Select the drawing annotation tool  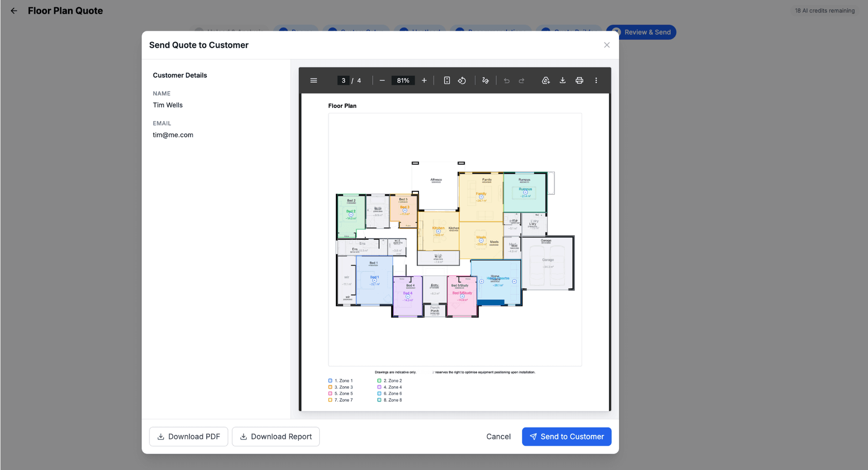coord(485,80)
